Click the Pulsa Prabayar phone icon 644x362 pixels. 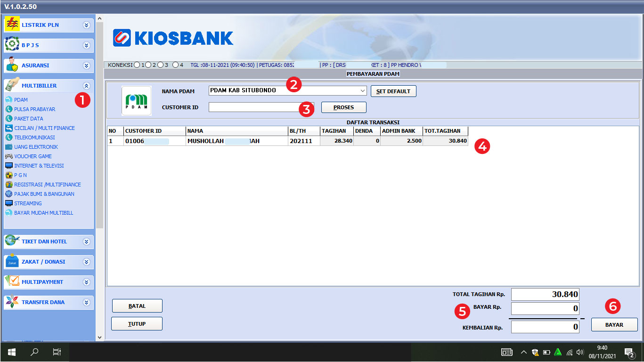(x=8, y=109)
